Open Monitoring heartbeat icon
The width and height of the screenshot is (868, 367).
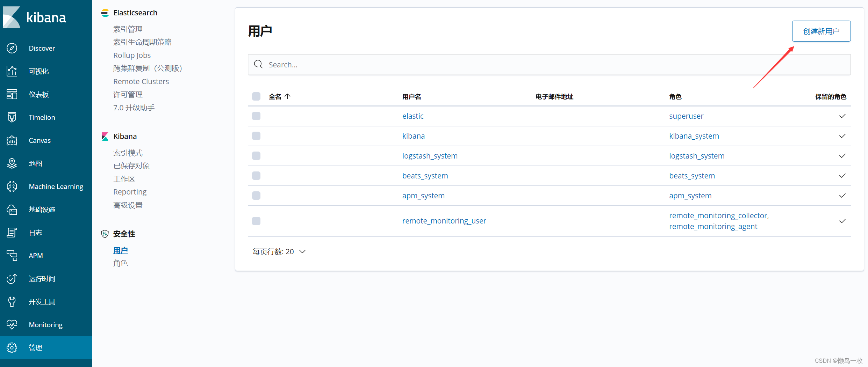coord(12,325)
